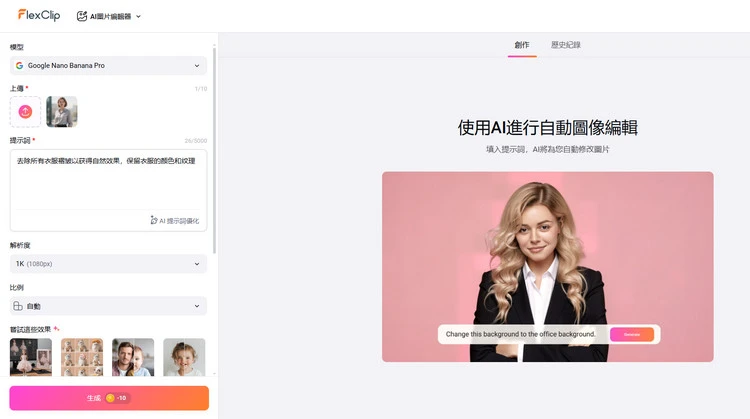
Task: Click the Google logo in model selector
Action: tap(20, 66)
